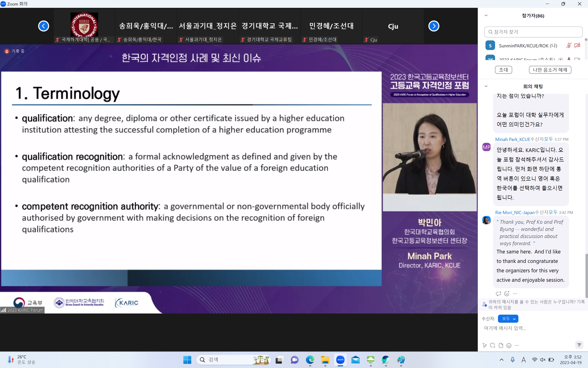Reply in thread to Rie Mori's message
This screenshot has height=368, width=588.
click(x=499, y=293)
